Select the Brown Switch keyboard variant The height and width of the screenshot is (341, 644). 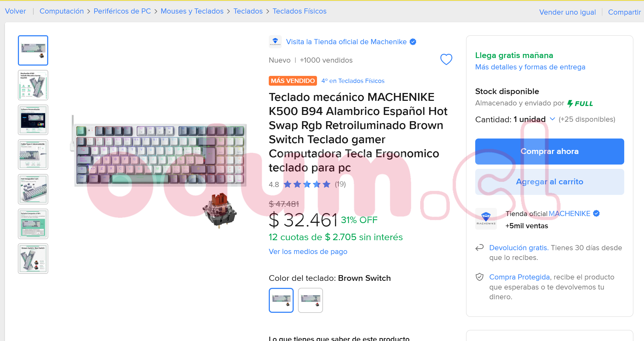(281, 300)
